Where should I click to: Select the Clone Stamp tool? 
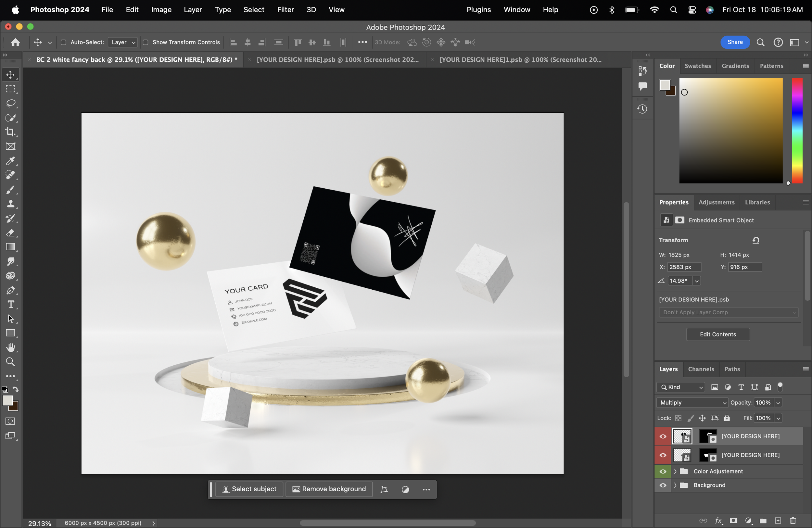pyautogui.click(x=11, y=204)
